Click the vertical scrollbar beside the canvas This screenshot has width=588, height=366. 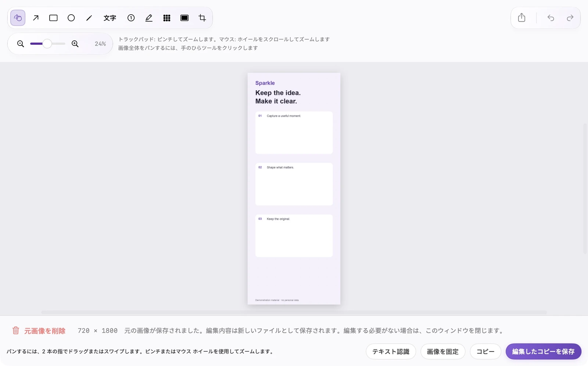click(585, 189)
